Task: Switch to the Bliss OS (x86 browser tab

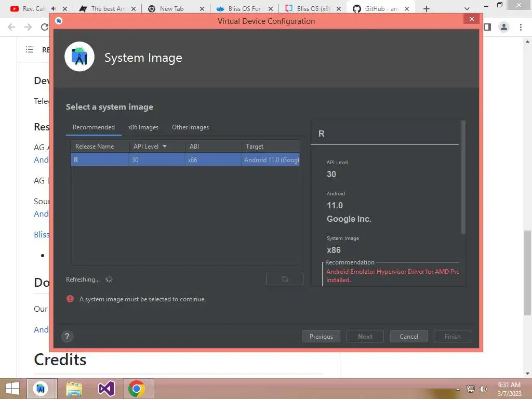Action: click(313, 9)
